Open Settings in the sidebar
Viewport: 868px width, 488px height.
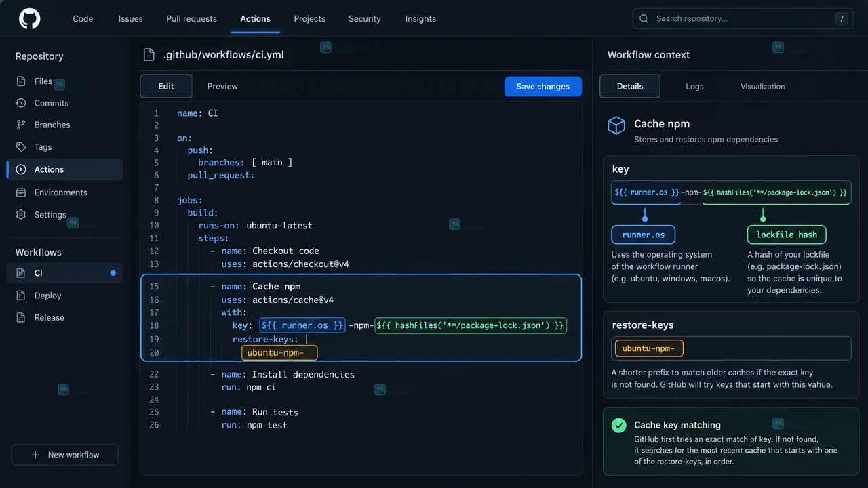pos(50,215)
